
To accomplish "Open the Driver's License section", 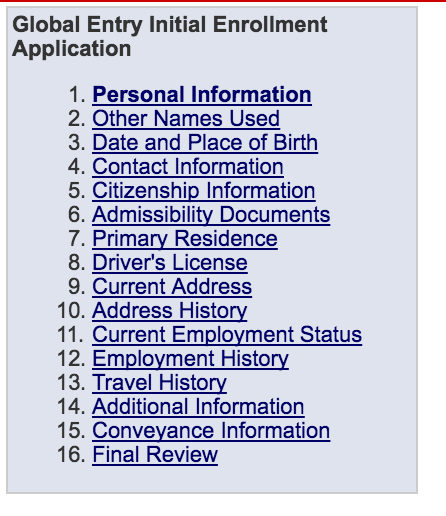I will point(170,263).
